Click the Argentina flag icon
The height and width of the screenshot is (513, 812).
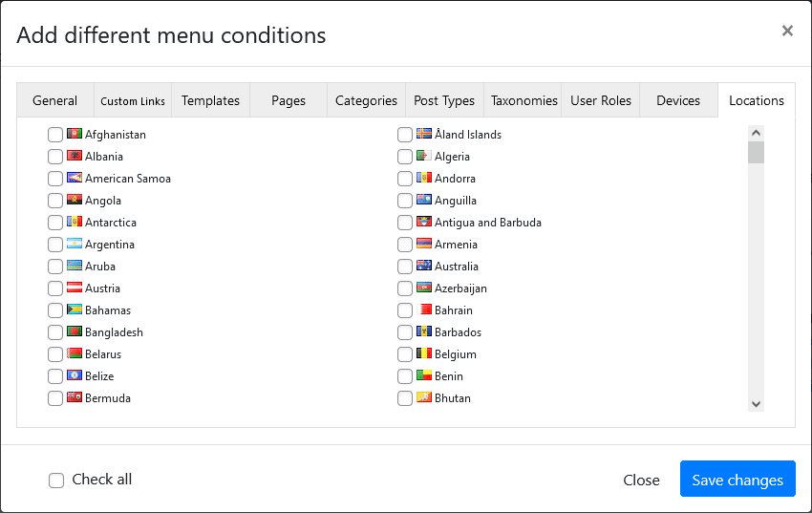click(75, 245)
